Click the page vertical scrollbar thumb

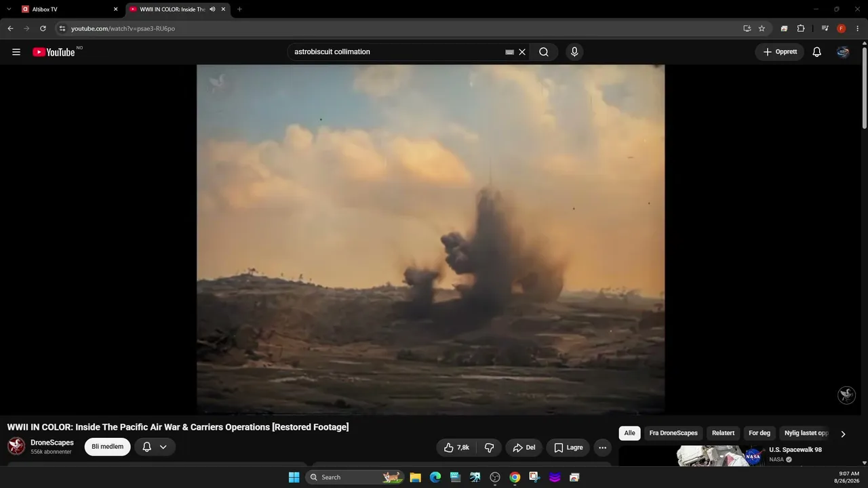(864, 87)
